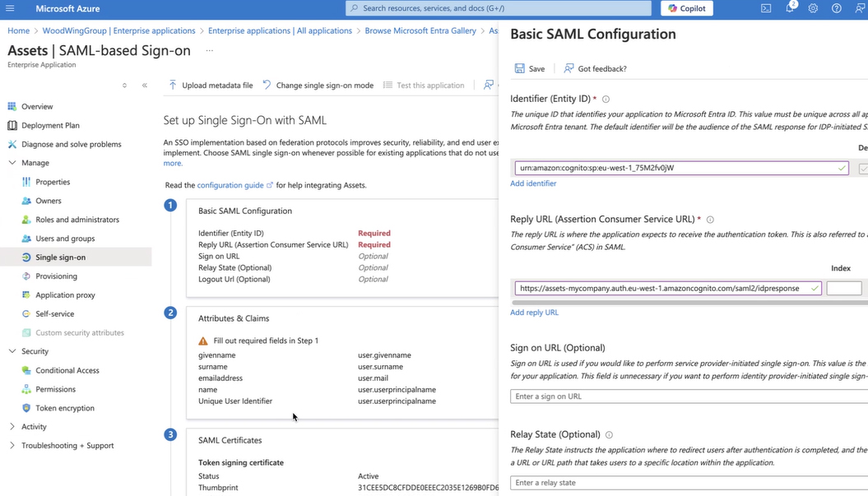Screen dimensions: 868x496
Task: Click Add reply URL link
Action: pos(534,313)
